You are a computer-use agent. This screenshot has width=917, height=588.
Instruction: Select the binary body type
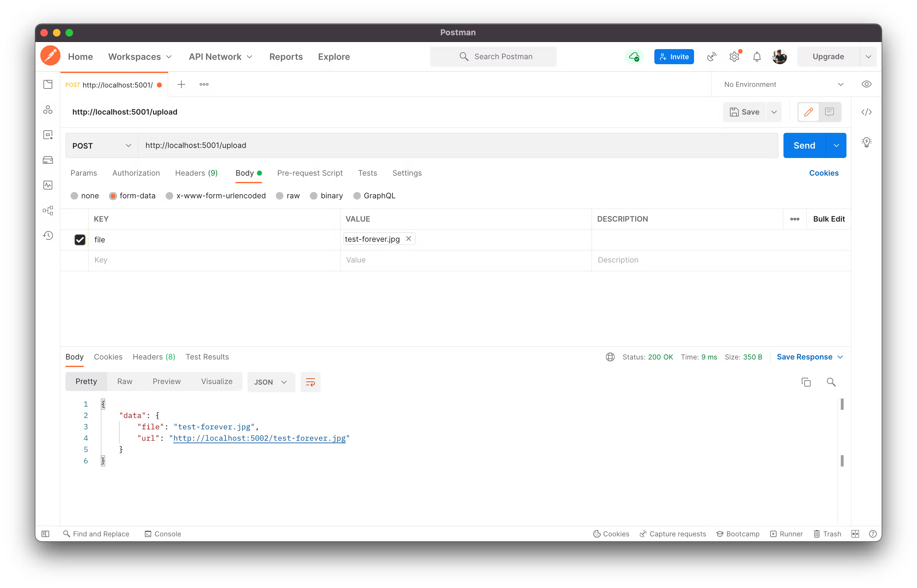click(x=326, y=196)
